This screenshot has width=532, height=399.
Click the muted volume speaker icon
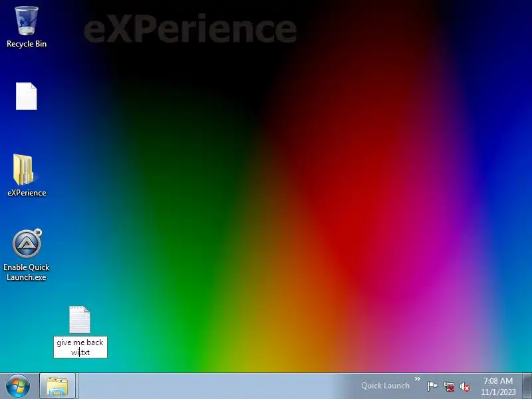tap(465, 386)
